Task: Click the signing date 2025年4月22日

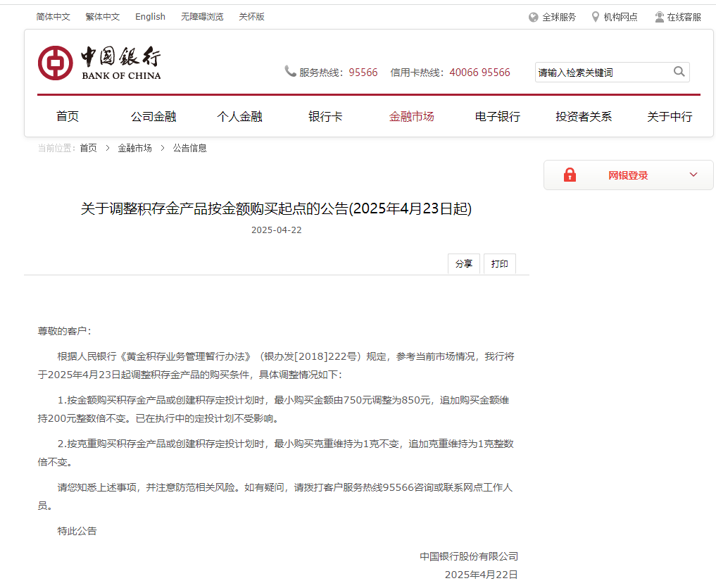Action: (x=482, y=575)
